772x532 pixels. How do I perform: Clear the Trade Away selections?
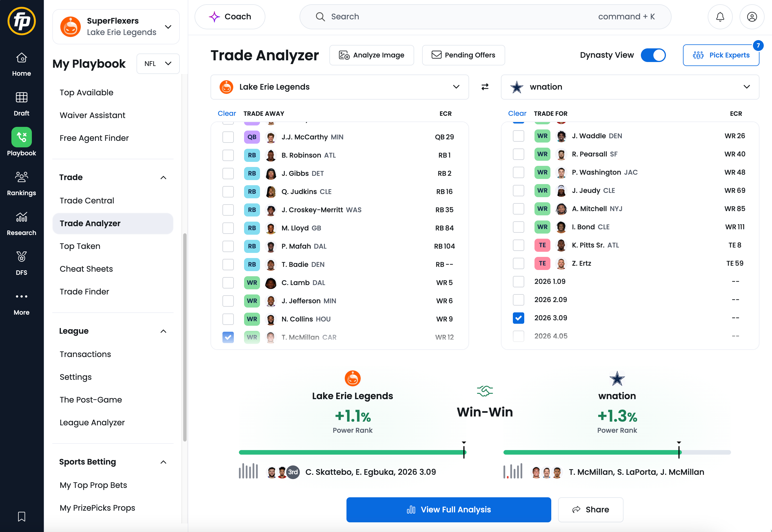[x=227, y=114]
